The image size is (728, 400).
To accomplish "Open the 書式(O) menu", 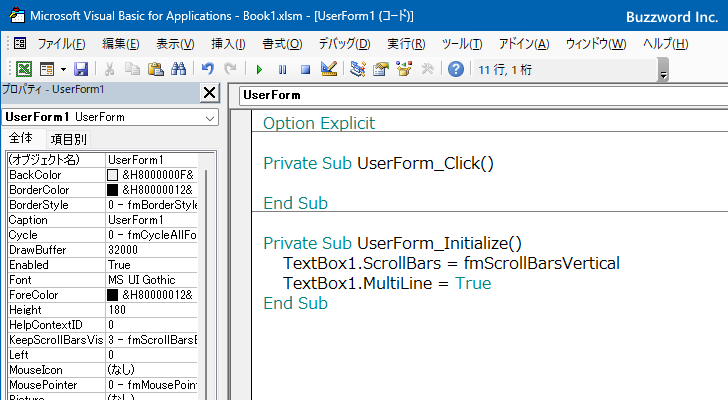I will tap(282, 44).
